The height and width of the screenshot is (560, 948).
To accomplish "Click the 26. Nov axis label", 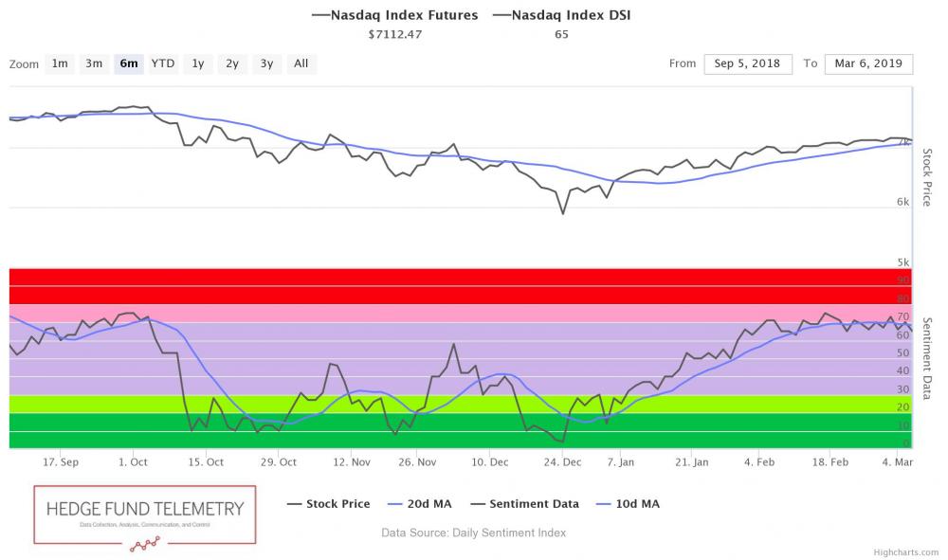I will [x=417, y=462].
